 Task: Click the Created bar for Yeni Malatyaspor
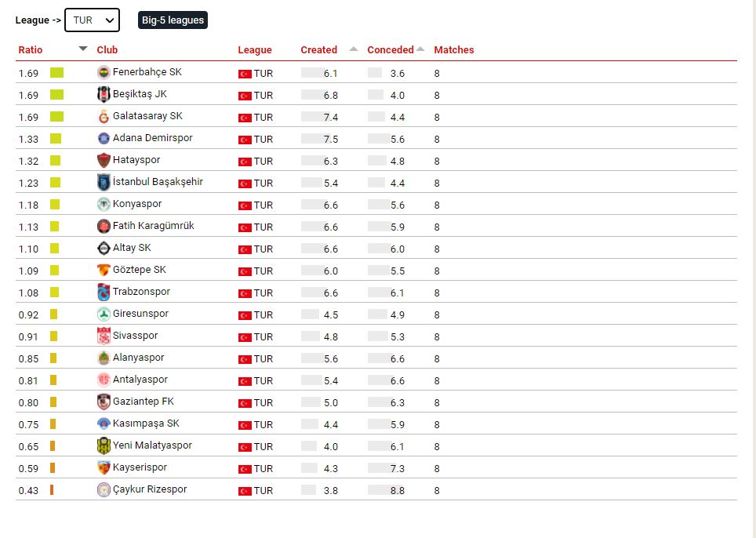pyautogui.click(x=308, y=446)
